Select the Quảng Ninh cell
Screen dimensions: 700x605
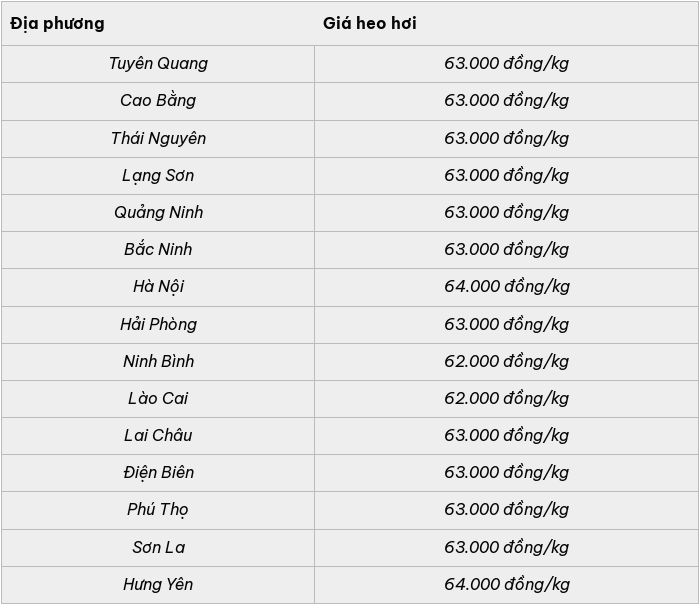[158, 213]
